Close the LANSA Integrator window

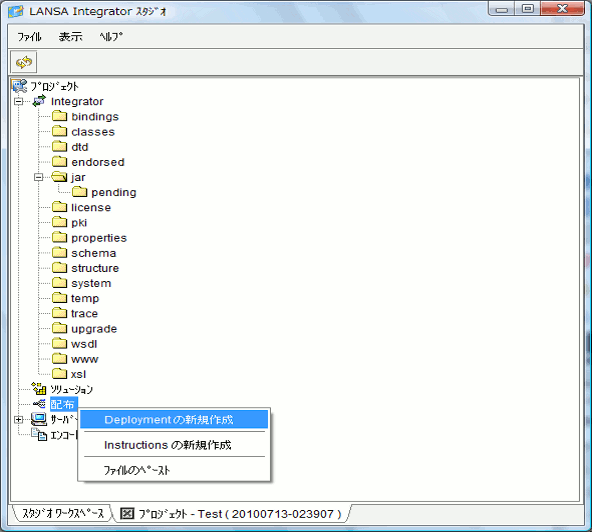(x=563, y=8)
